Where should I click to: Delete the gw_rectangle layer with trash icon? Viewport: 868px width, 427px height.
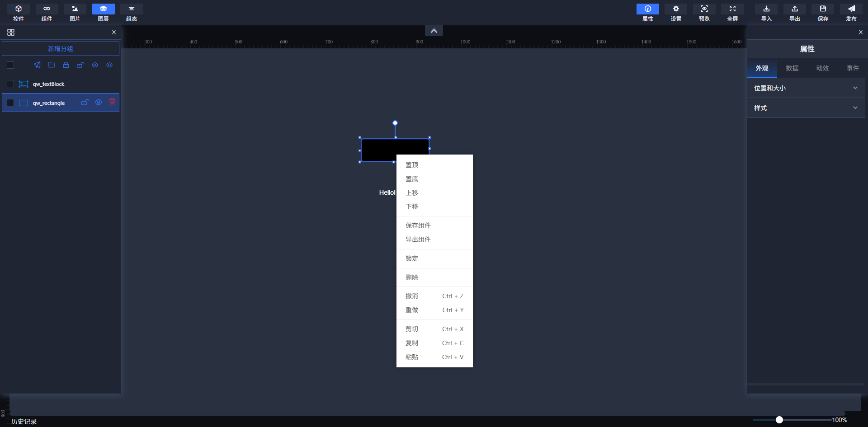pos(112,103)
